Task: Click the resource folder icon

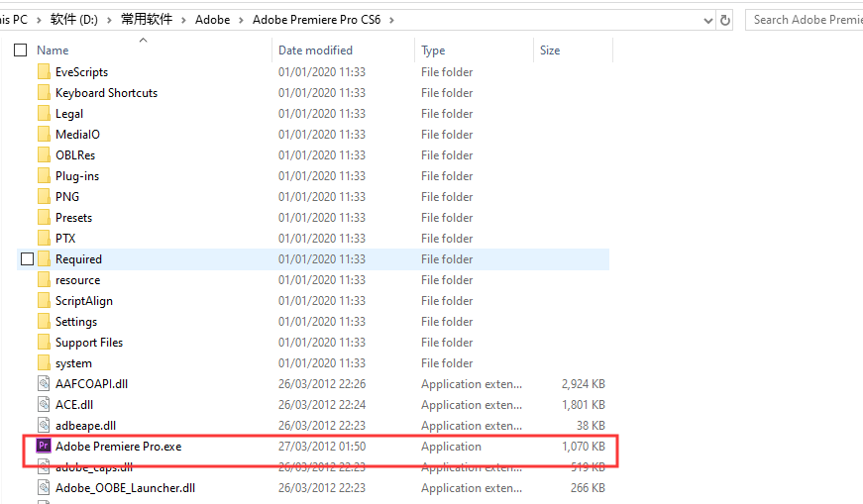Action: (44, 280)
